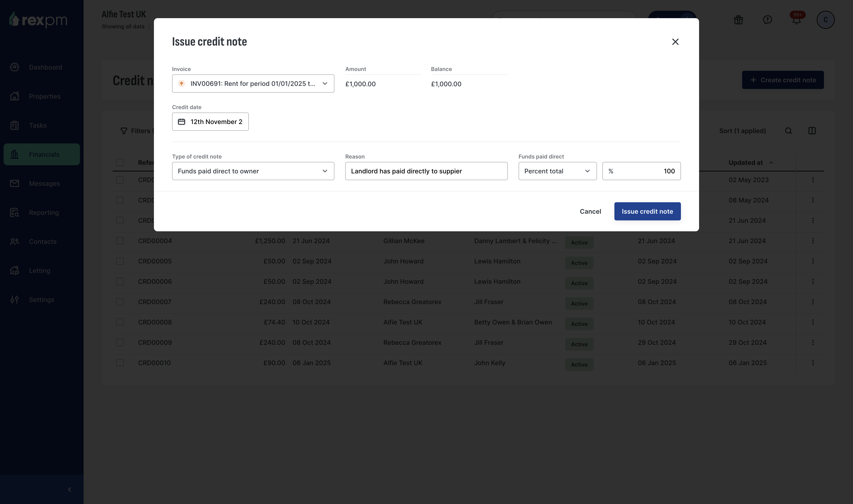
Task: Click the rexpm logo
Action: coord(38,20)
